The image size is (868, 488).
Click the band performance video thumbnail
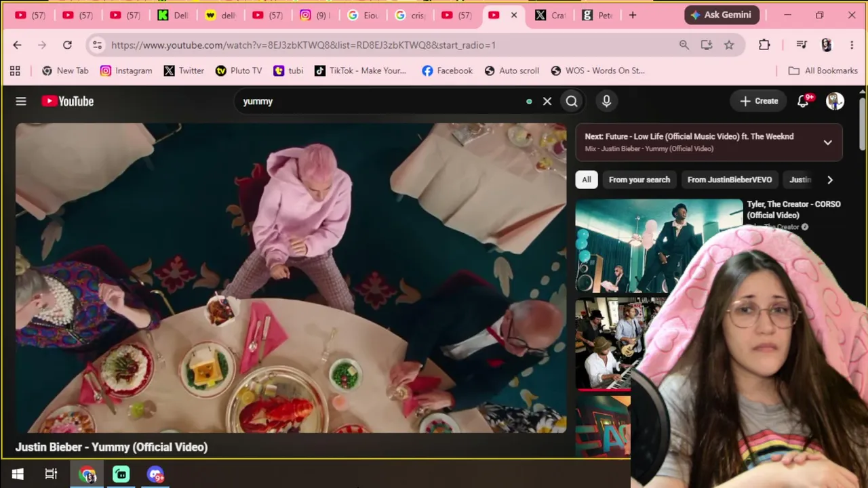(x=603, y=344)
